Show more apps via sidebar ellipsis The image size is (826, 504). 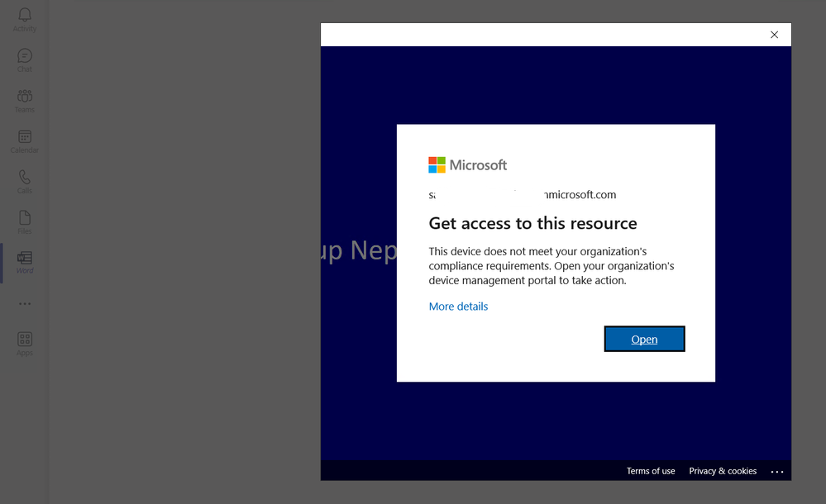[x=25, y=303]
